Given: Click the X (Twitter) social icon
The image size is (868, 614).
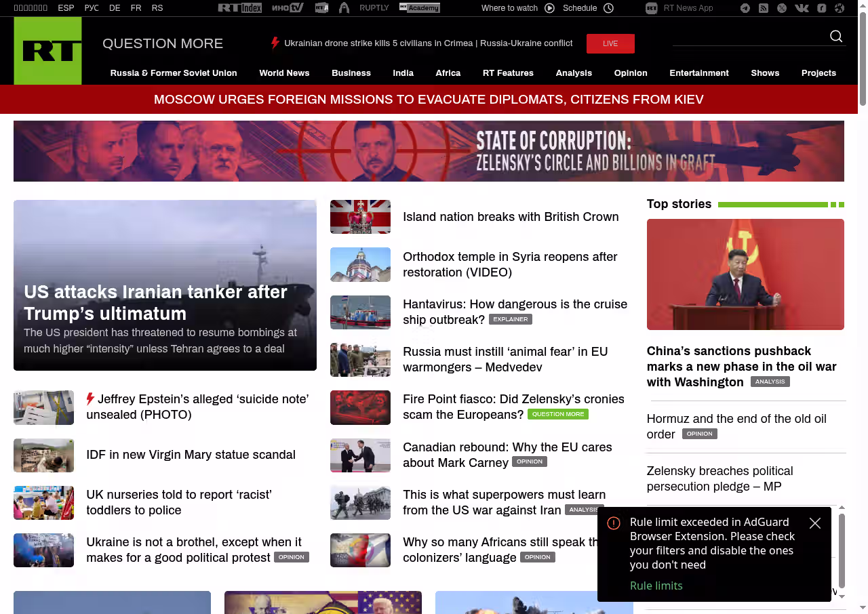Looking at the screenshot, I should click(x=782, y=8).
